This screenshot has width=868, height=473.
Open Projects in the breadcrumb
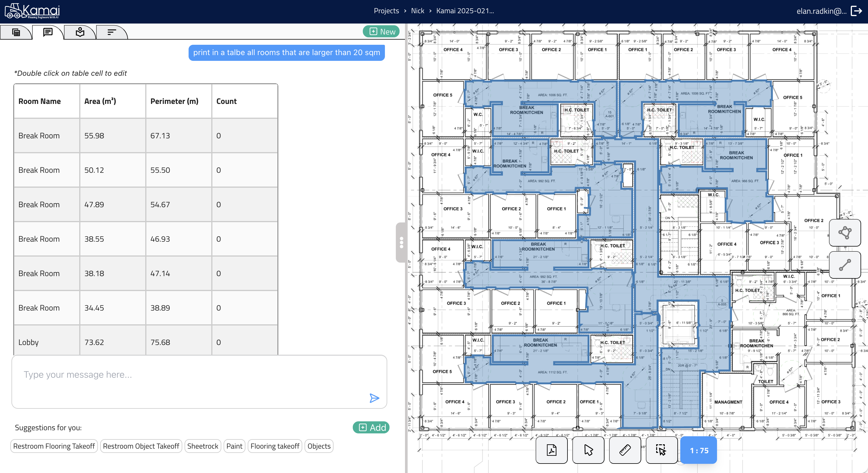(x=386, y=11)
